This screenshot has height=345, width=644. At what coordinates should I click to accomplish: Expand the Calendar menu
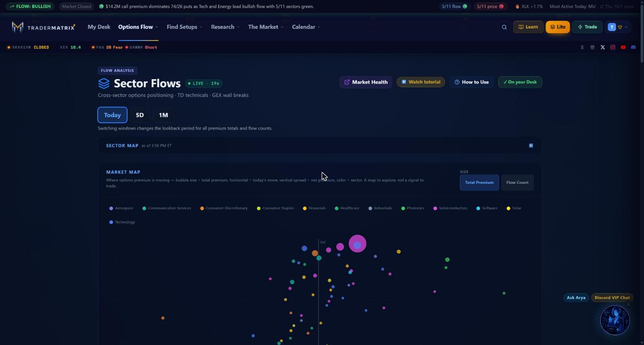(306, 27)
